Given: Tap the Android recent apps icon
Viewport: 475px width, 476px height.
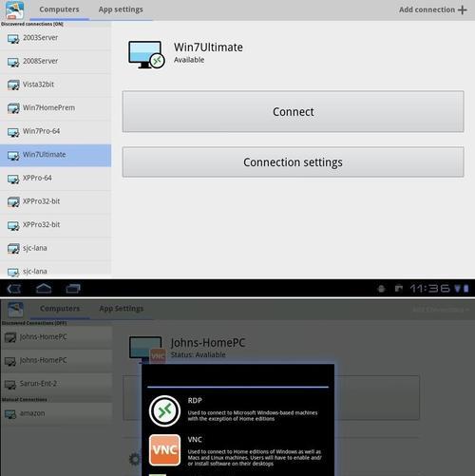Looking at the screenshot, I should [73, 289].
